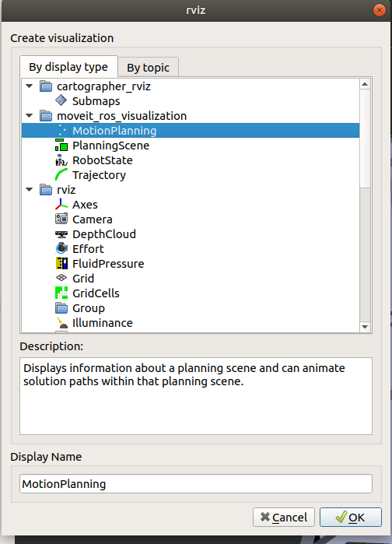Select the green Trajectory icon

coord(61,175)
